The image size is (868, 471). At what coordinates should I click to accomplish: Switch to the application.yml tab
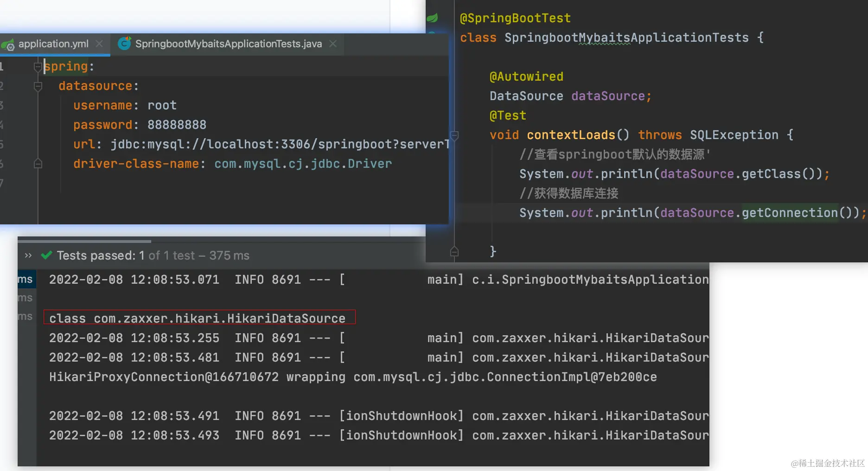tap(54, 44)
